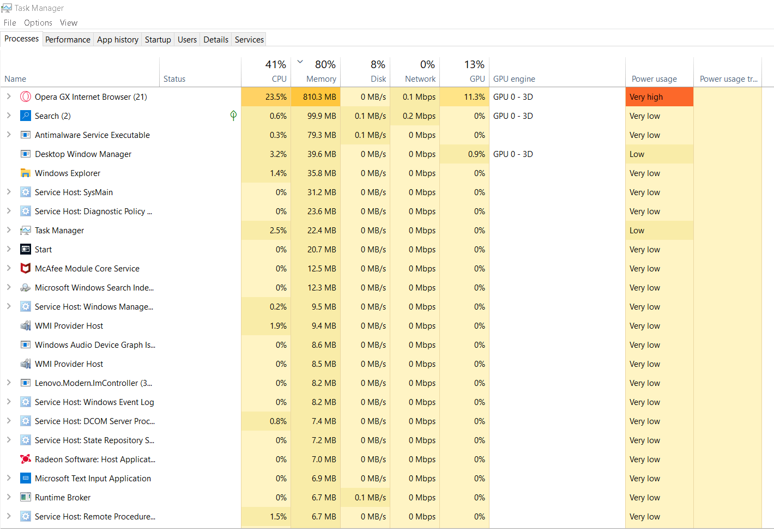Click the green leaf suspended status icon
Image resolution: width=774 pixels, height=532 pixels.
[233, 116]
